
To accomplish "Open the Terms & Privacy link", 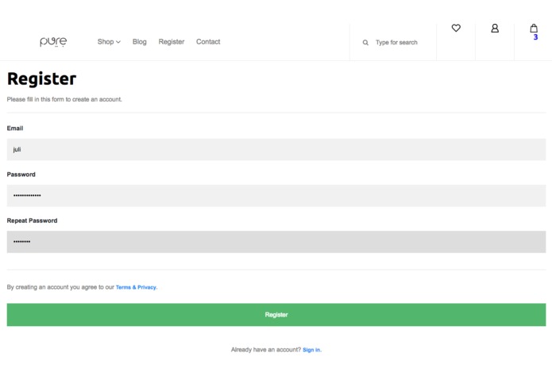I will click(137, 287).
